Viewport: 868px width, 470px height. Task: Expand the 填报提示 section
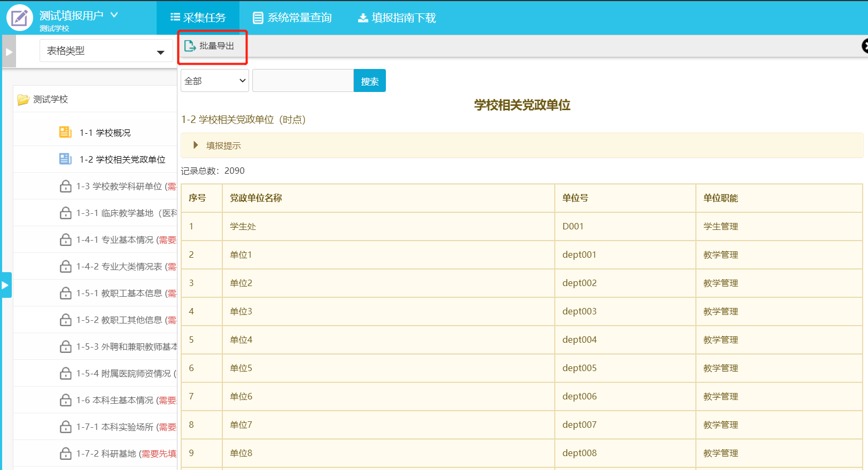pyautogui.click(x=196, y=145)
